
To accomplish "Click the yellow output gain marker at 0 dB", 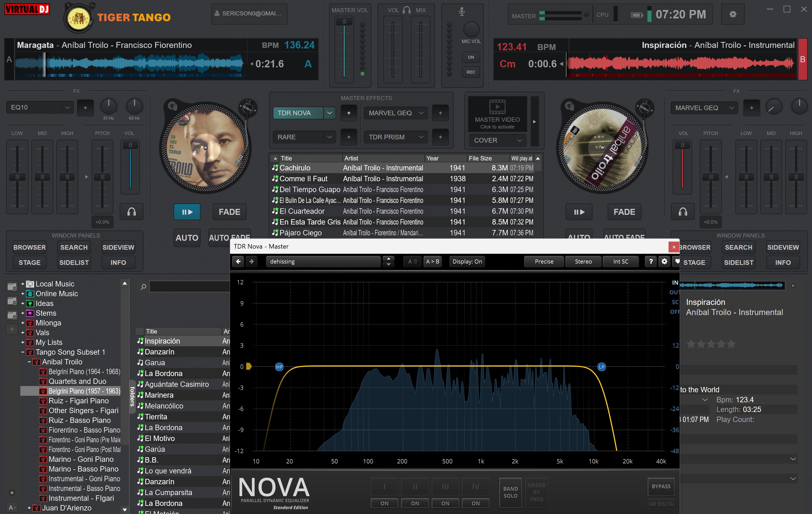I will (249, 366).
